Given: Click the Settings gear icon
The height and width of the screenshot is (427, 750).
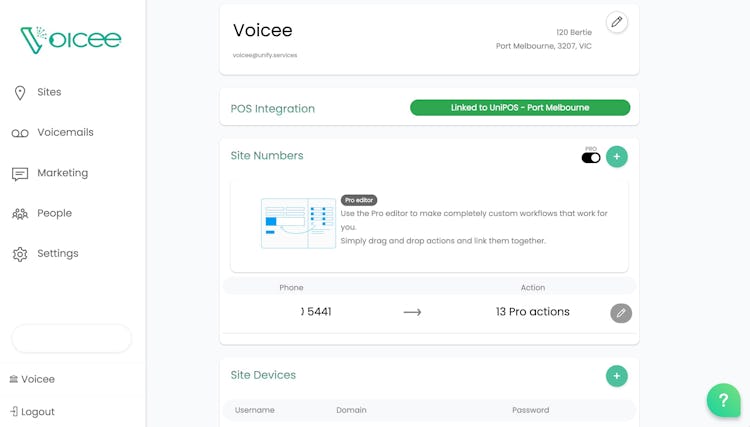Looking at the screenshot, I should 20,254.
